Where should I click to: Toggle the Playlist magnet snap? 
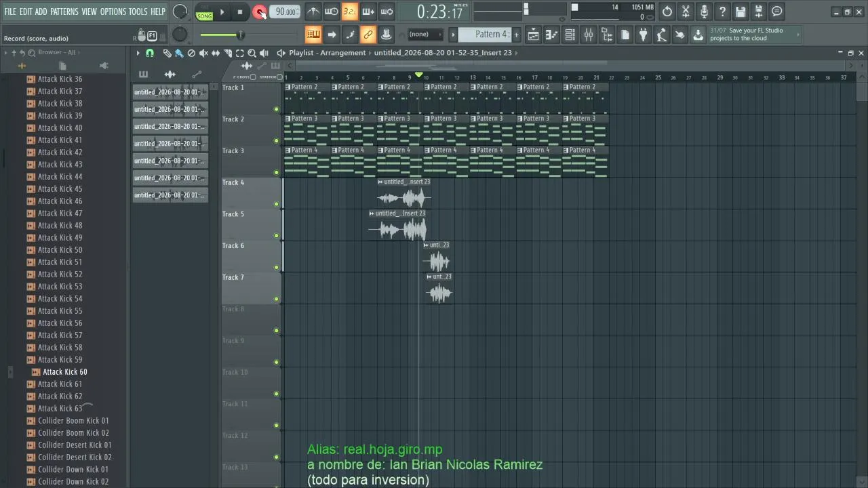pyautogui.click(x=150, y=53)
